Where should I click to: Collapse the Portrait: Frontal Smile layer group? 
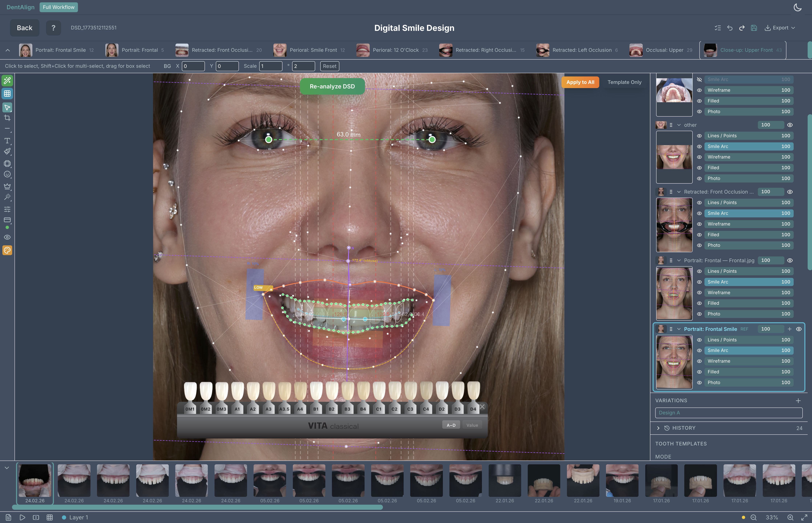click(x=679, y=329)
